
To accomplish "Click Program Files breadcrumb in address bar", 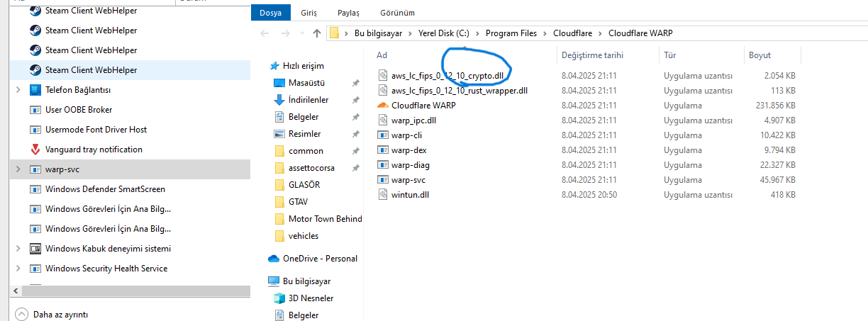I will tap(511, 33).
